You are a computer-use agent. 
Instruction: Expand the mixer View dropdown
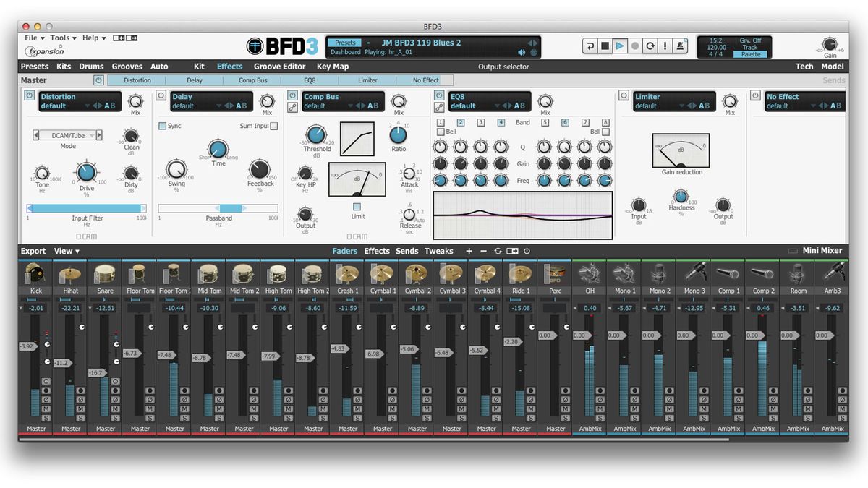click(67, 251)
